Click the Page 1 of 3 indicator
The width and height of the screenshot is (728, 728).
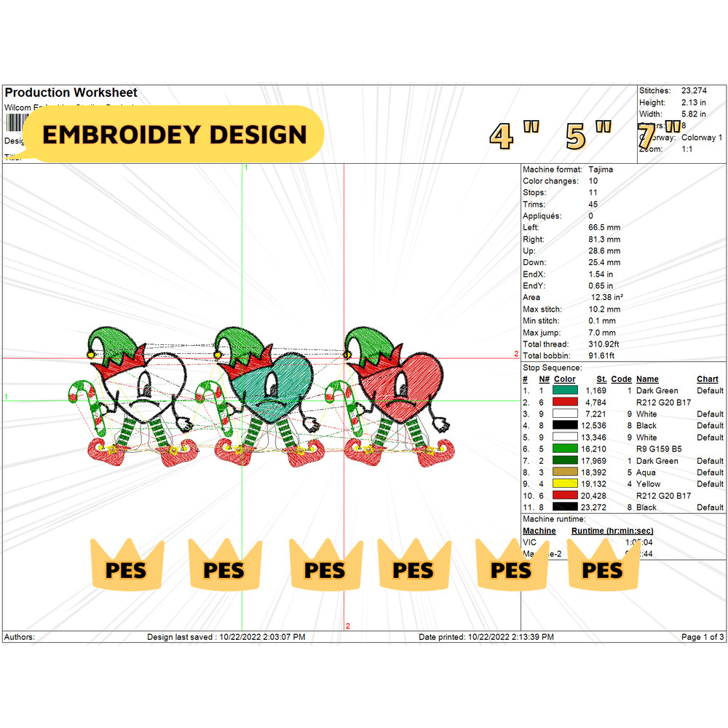(702, 637)
